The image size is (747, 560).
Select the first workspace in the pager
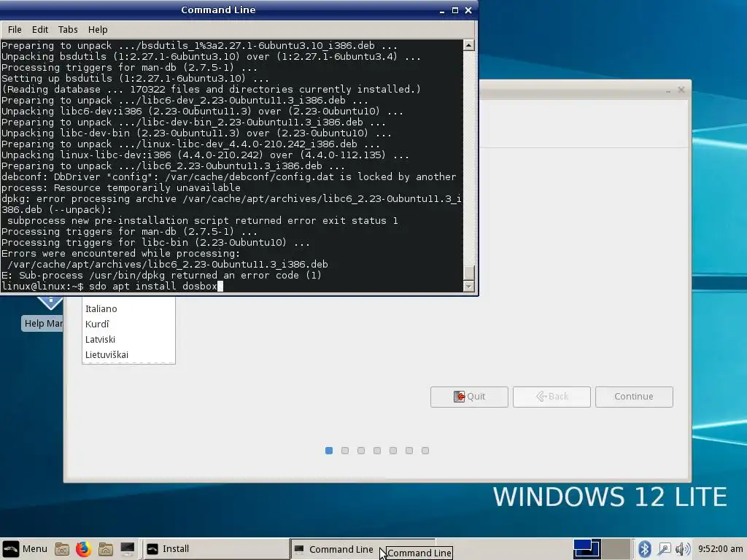tap(587, 549)
